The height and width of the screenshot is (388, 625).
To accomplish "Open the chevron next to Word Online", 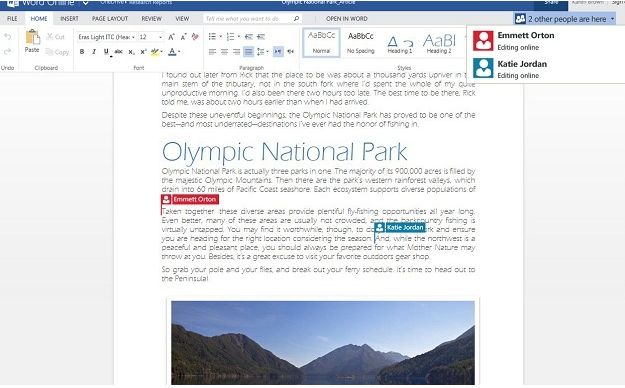I will 85,3.
